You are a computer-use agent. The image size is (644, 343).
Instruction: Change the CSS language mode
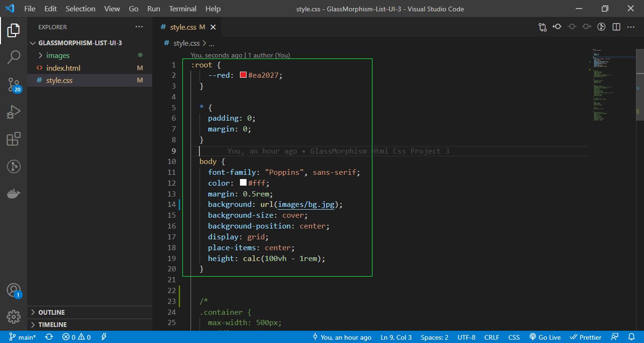pyautogui.click(x=514, y=337)
